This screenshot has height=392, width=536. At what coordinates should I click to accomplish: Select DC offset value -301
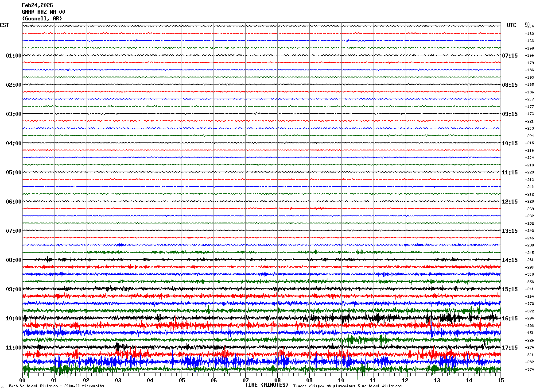pos(529,355)
